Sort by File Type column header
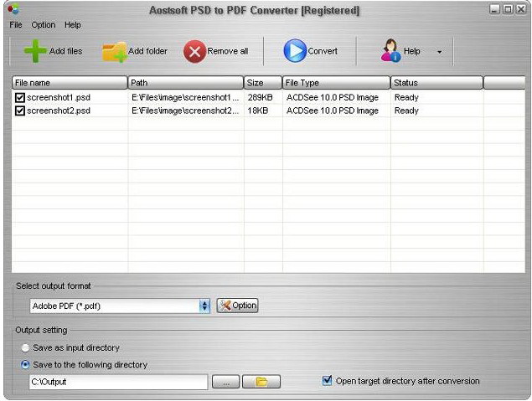 [x=336, y=83]
